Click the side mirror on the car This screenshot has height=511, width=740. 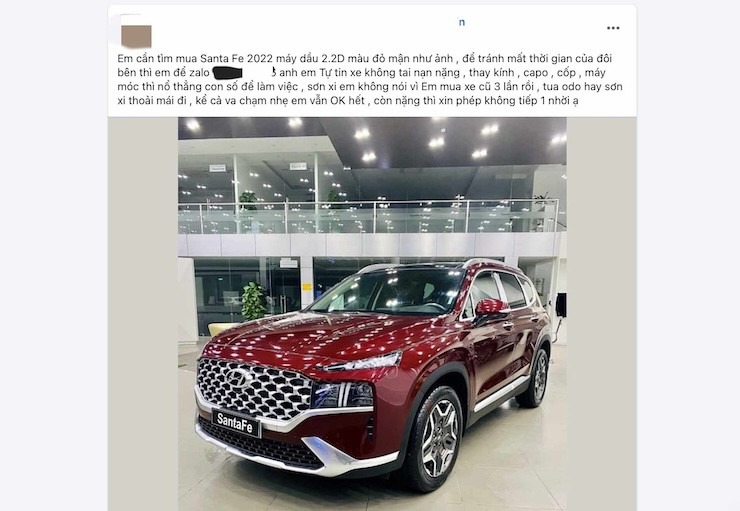pos(491,309)
